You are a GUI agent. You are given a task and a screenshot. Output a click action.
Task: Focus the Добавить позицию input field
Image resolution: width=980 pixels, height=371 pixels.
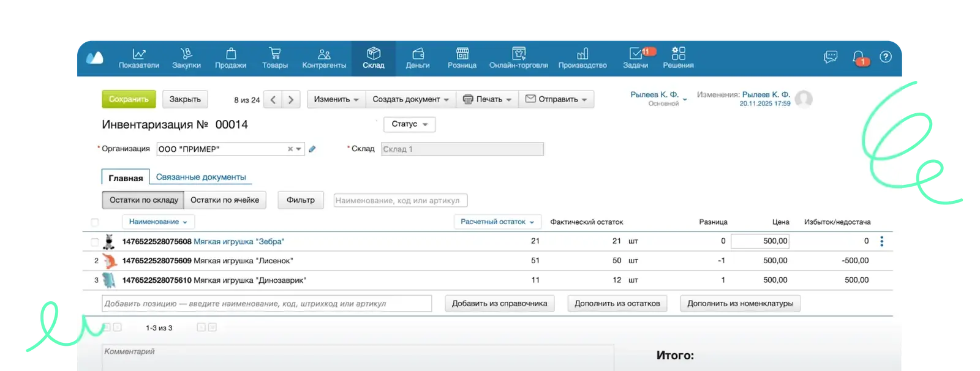pos(267,304)
